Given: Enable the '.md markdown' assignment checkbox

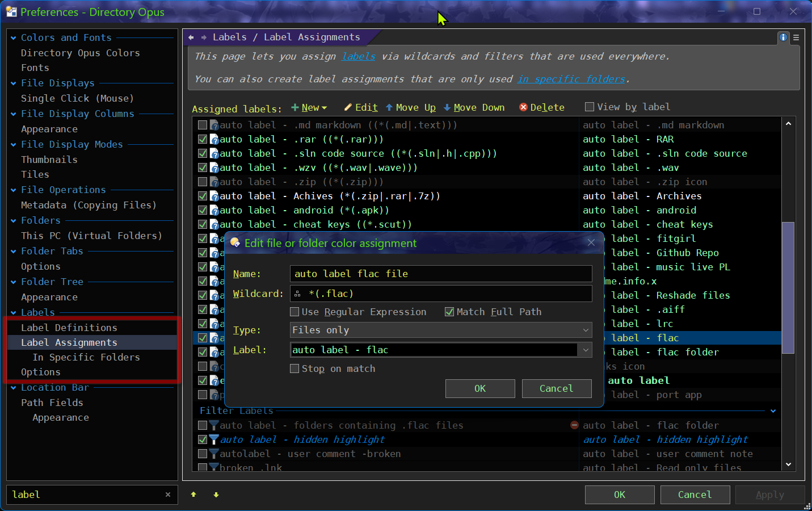Looking at the screenshot, I should point(203,125).
